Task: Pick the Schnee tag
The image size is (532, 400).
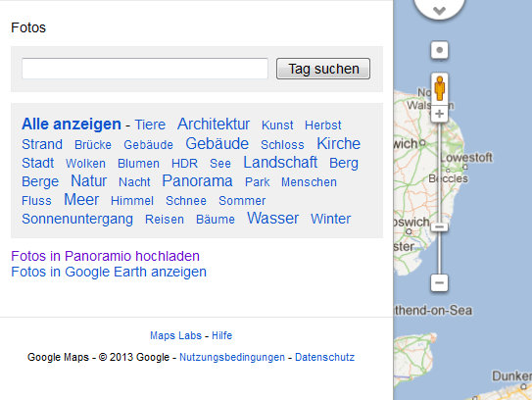Action: click(x=186, y=201)
